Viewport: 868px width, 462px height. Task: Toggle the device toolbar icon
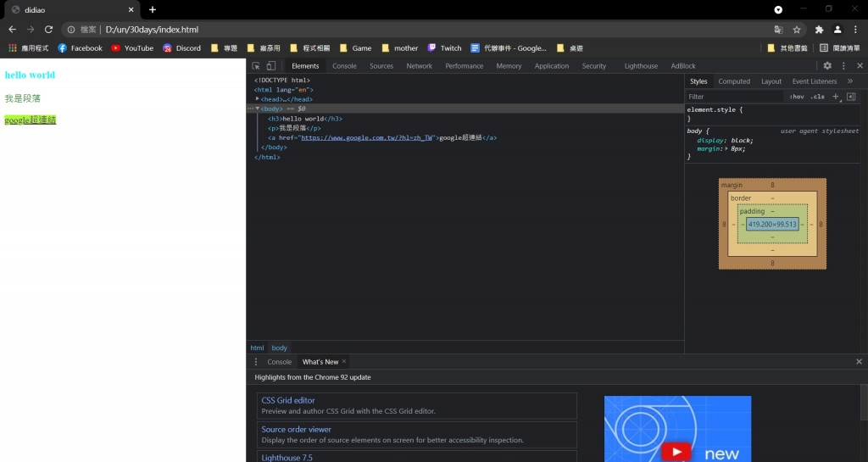point(270,66)
